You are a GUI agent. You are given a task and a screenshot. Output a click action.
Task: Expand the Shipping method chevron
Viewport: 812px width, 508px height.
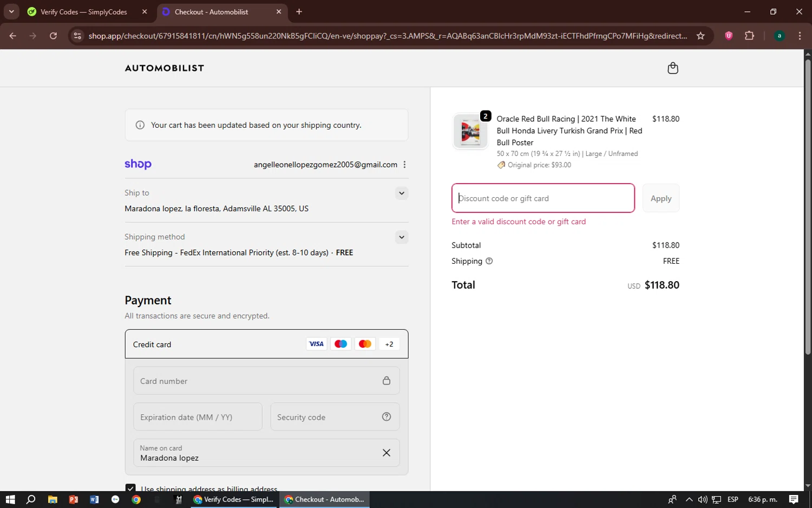point(401,237)
